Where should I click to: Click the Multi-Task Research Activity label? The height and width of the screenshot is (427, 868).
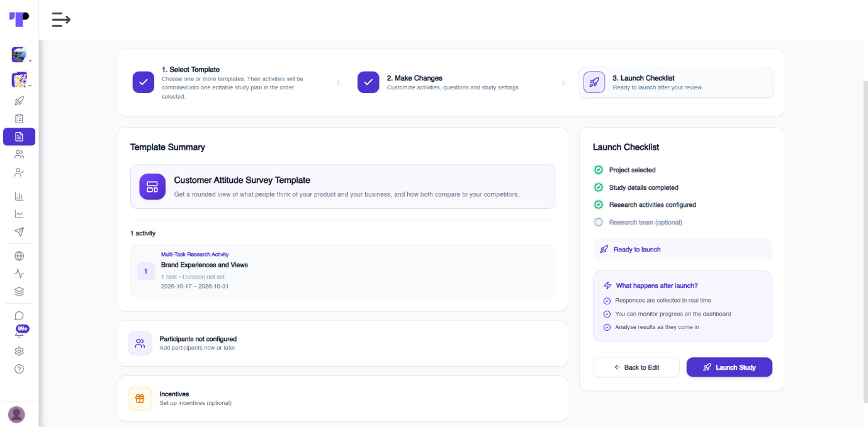[194, 255]
